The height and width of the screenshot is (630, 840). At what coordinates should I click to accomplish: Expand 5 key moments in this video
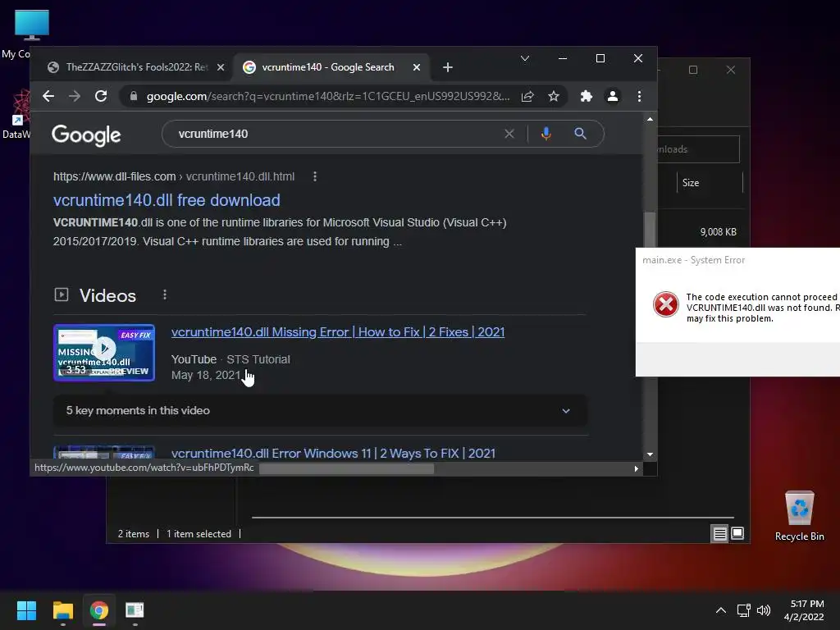tap(320, 411)
